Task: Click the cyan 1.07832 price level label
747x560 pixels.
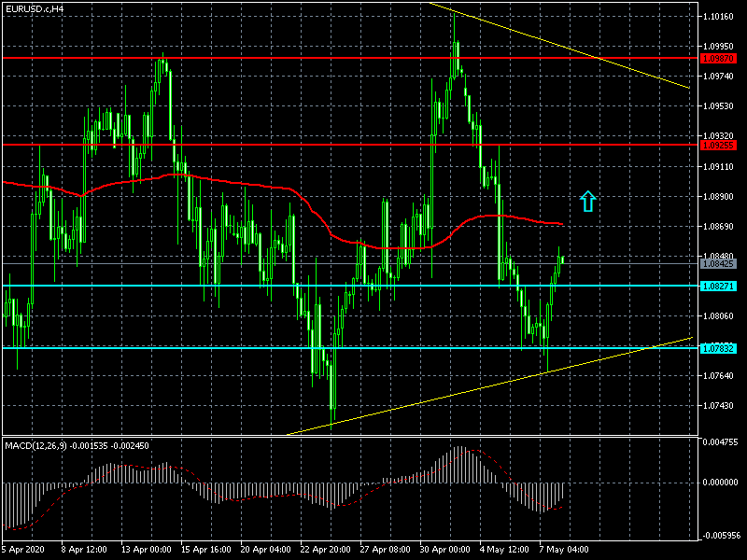Action: coord(718,348)
